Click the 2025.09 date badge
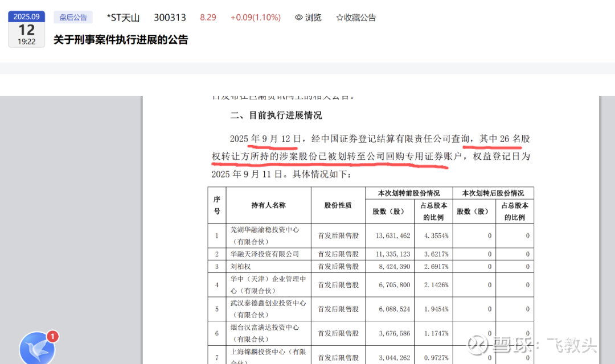 [x=27, y=16]
